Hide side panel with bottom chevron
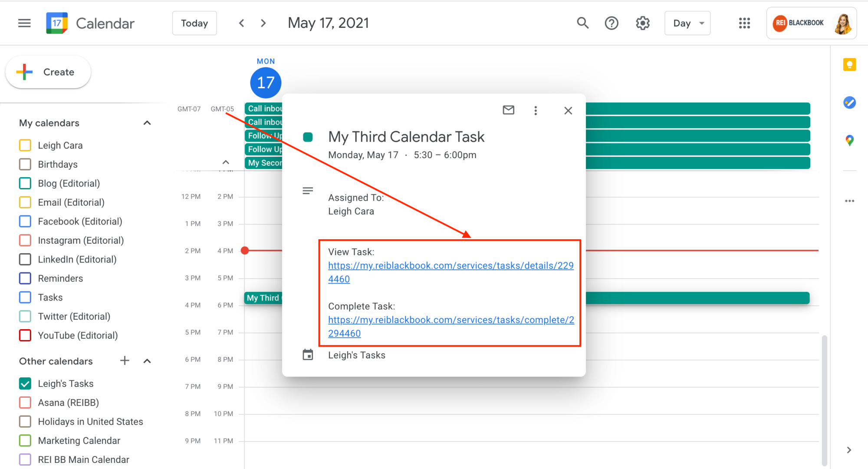Screen dimensions: 868x469 [x=849, y=450]
